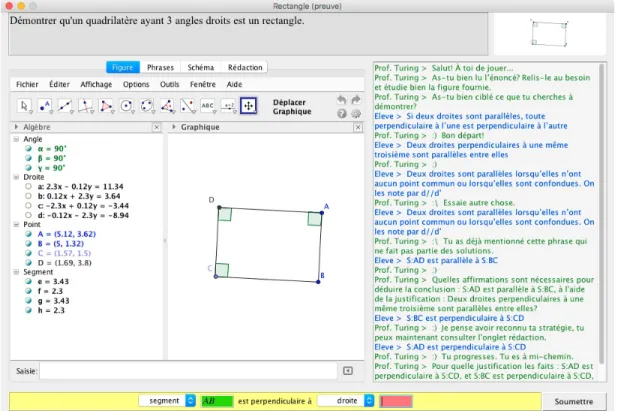This screenshot has width=618, height=411.
Task: Select the Move Graphics View tool
Action: pos(249,106)
